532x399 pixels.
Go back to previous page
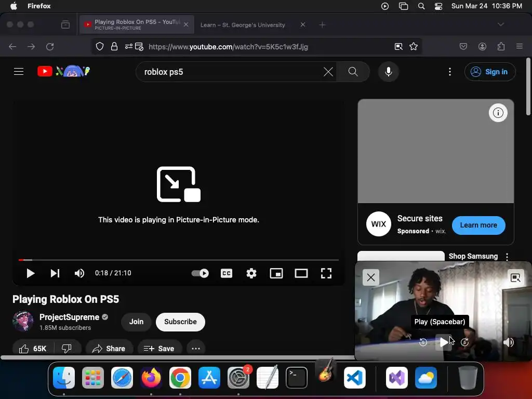pyautogui.click(x=12, y=46)
